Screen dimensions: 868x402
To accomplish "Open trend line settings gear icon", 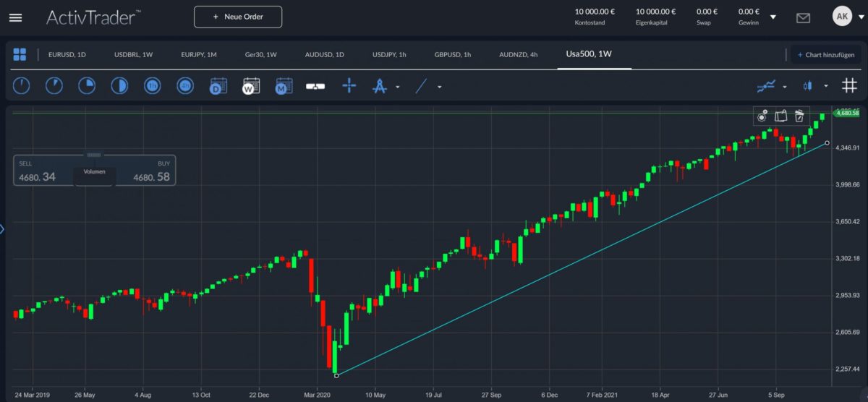I will tap(762, 116).
